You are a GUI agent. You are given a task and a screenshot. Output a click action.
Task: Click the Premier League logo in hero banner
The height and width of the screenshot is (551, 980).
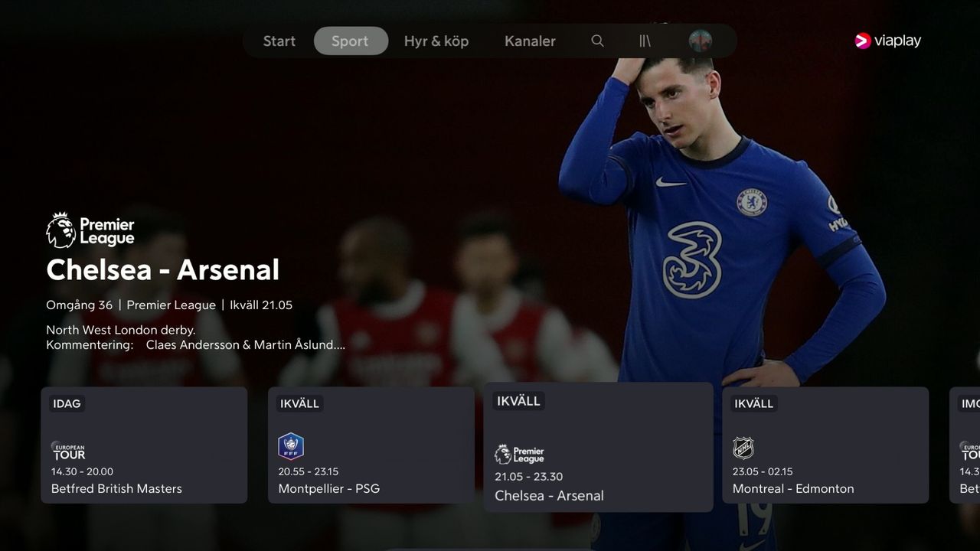point(90,231)
